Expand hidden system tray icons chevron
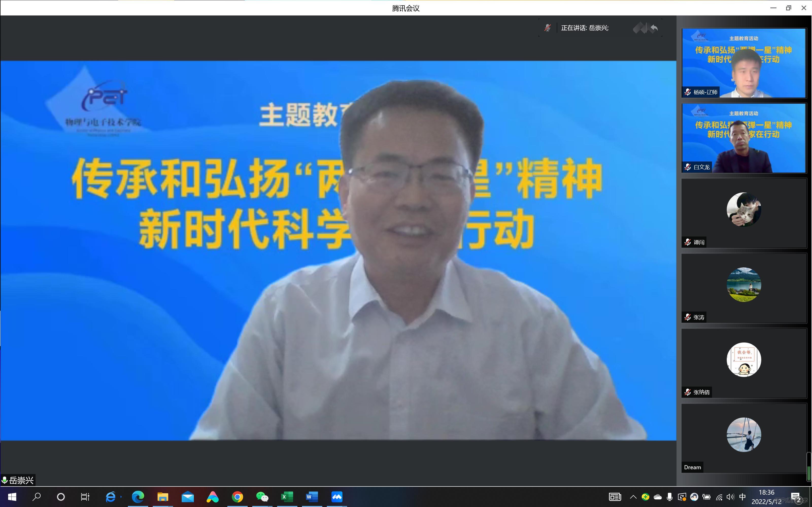This screenshot has width=812, height=507. [x=633, y=497]
